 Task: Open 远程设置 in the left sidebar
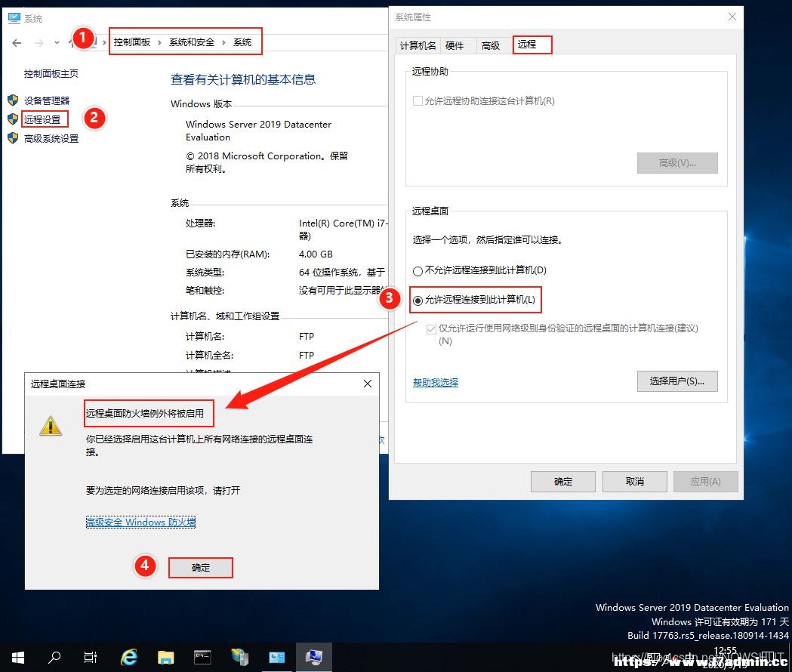[x=42, y=119]
